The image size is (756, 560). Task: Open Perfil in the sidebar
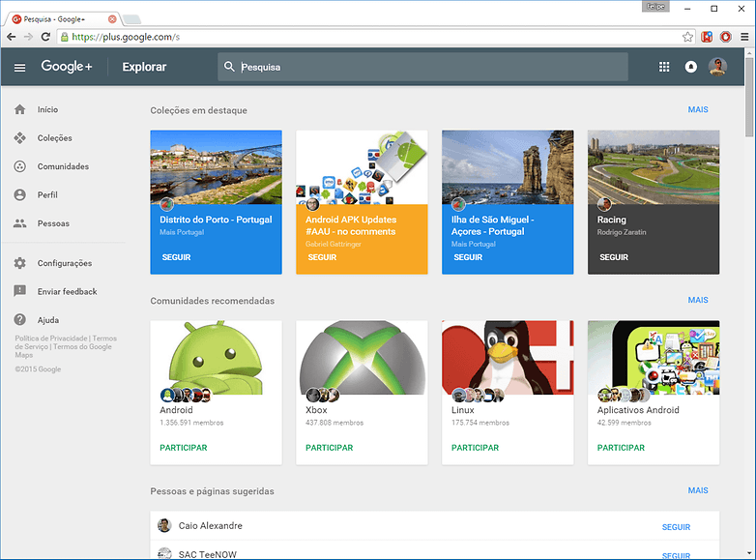[47, 194]
